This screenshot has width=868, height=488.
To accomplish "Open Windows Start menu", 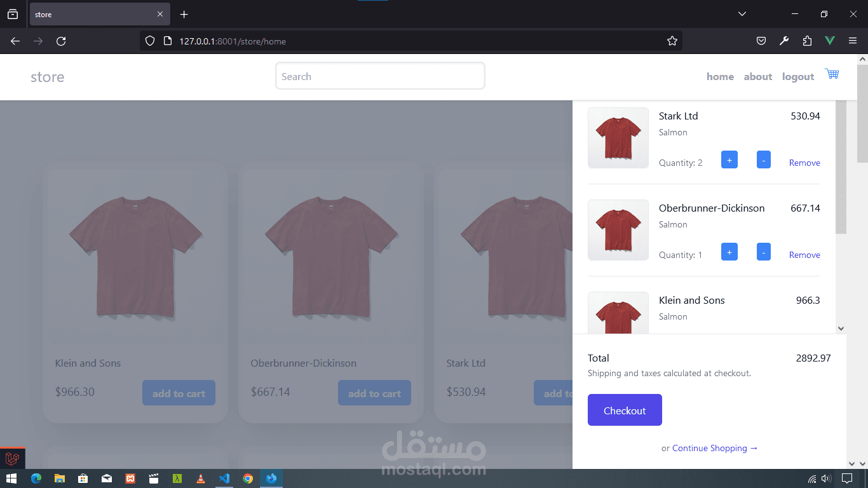I will point(12,478).
